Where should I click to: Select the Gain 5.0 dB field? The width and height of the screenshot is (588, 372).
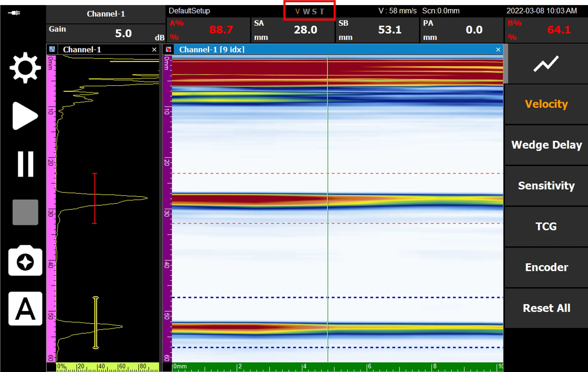(x=106, y=33)
